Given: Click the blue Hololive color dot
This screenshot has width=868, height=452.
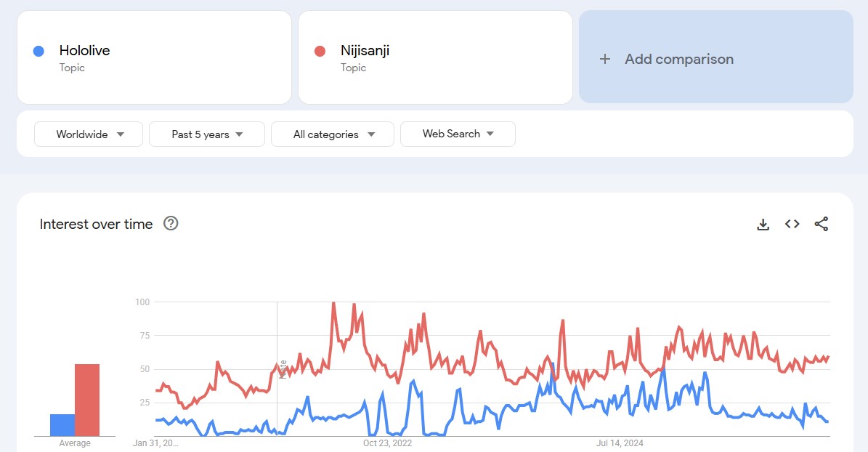Looking at the screenshot, I should (x=38, y=51).
